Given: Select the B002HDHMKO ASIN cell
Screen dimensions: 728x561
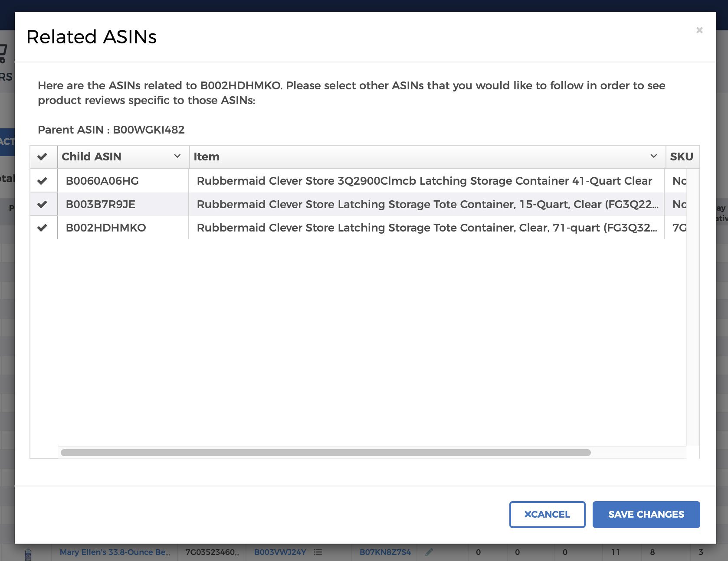Looking at the screenshot, I should coord(123,228).
